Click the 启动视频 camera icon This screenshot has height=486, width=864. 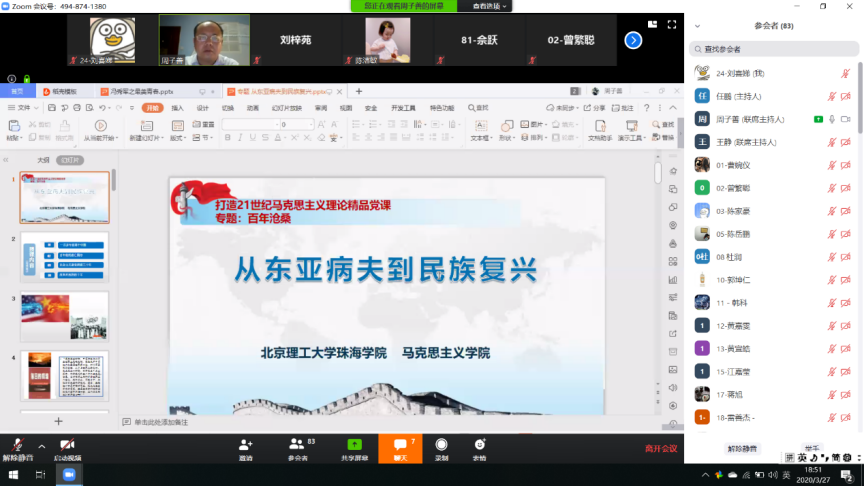(x=67, y=445)
